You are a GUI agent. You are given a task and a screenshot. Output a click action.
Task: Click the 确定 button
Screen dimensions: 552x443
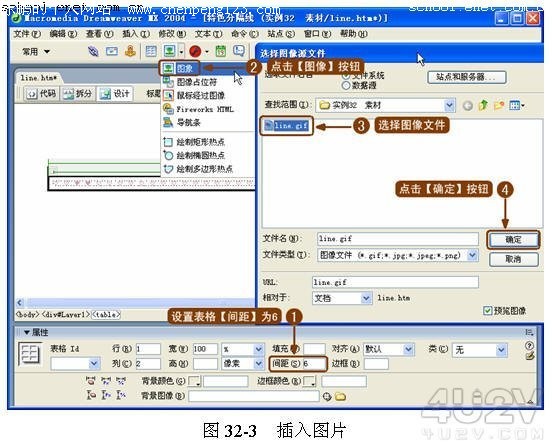pos(514,240)
